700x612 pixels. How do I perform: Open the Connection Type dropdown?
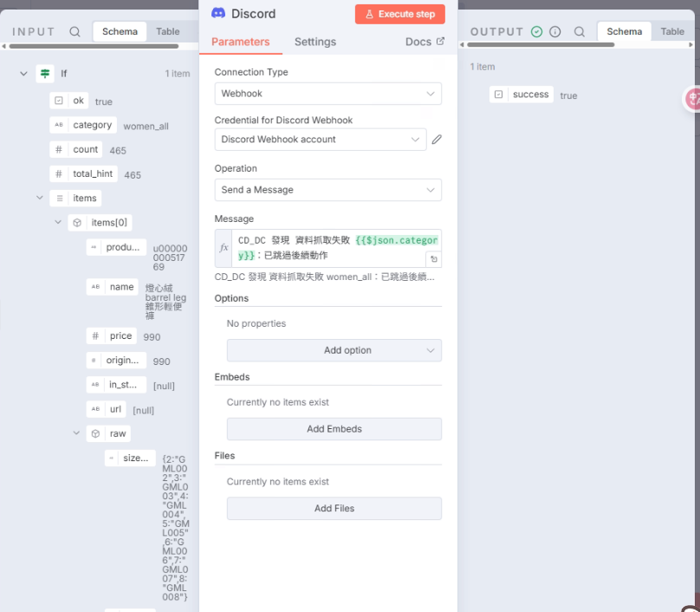click(x=328, y=94)
